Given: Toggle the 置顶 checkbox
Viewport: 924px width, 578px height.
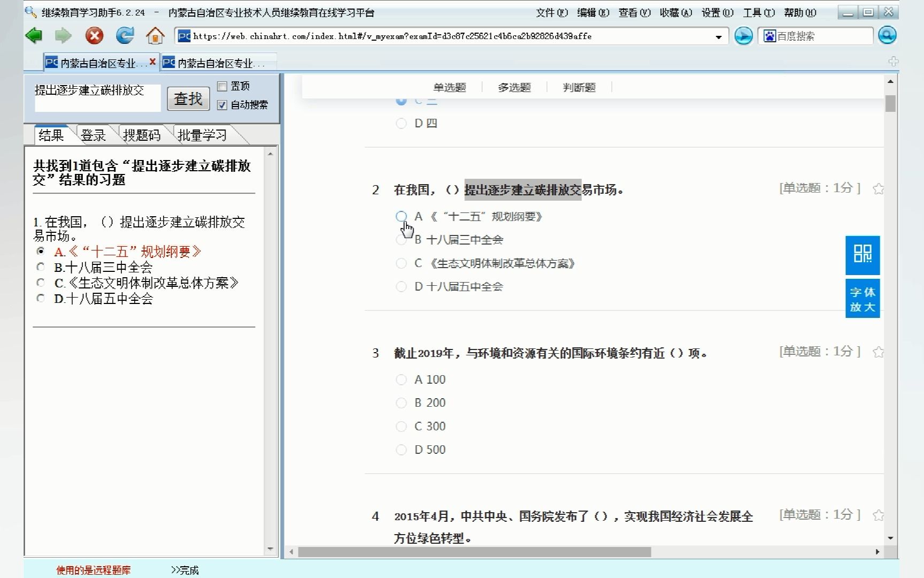Looking at the screenshot, I should coord(222,86).
